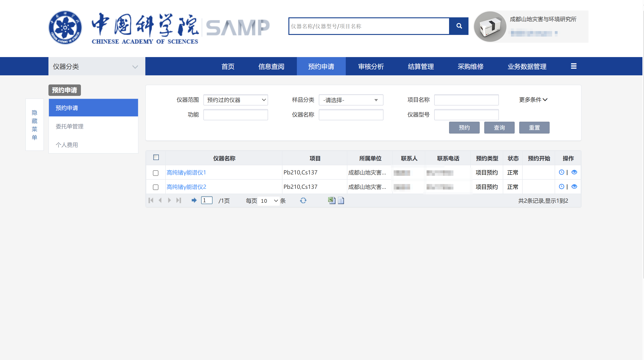
Task: Click the document export icon in pagination
Action: [341, 200]
